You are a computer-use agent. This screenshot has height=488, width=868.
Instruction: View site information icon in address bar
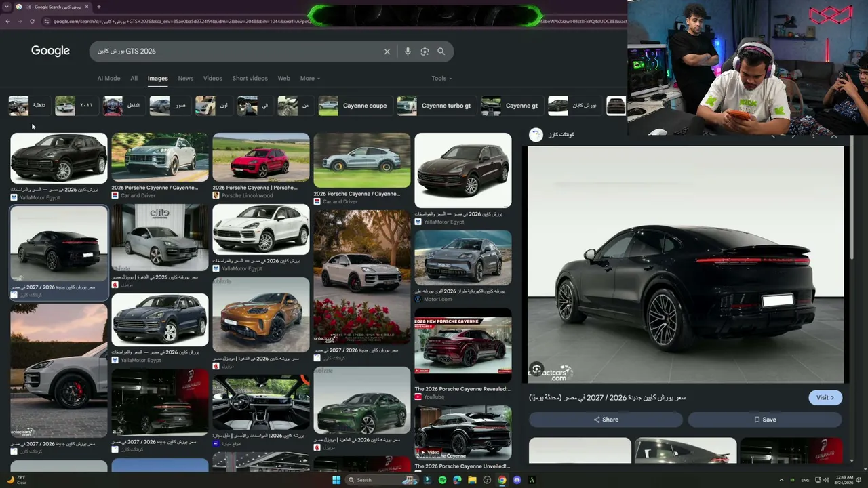46,21
